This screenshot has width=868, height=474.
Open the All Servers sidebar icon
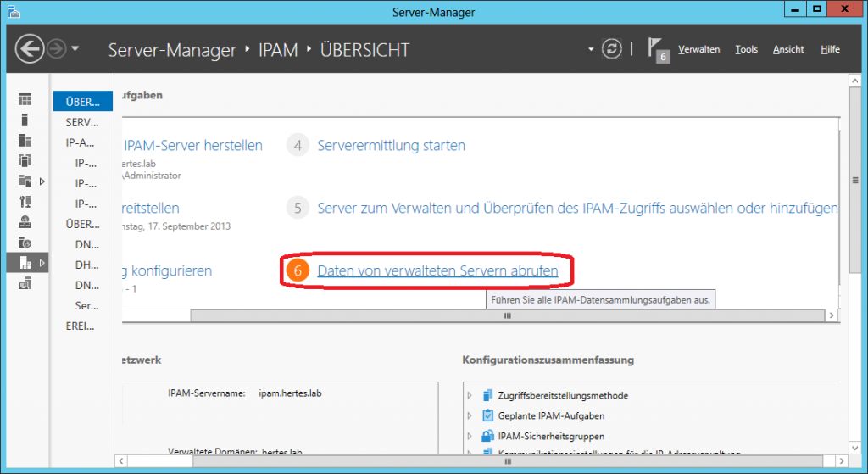click(x=25, y=141)
